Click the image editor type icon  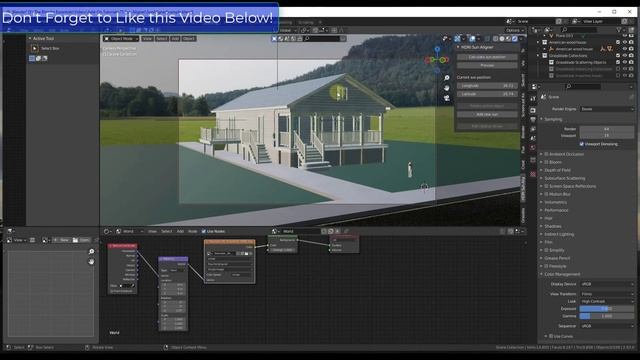coord(10,240)
